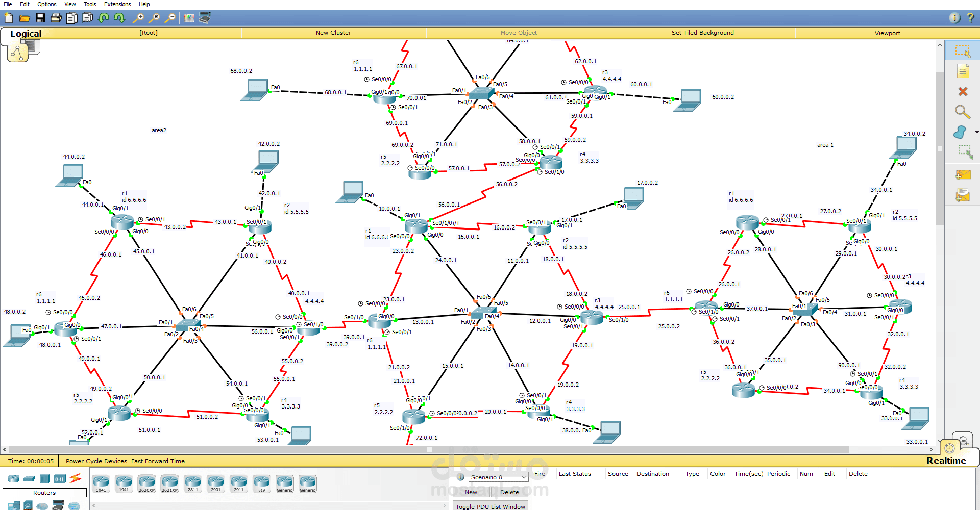Screen dimensions: 980x510
Task: Select the Routers category label
Action: [44, 493]
